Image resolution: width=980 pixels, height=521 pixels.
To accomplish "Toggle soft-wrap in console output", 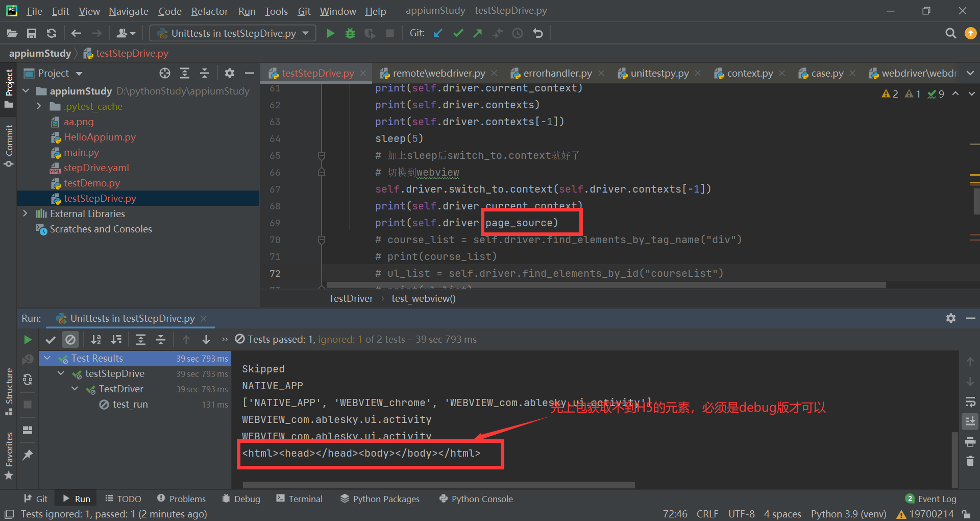I will (x=970, y=402).
